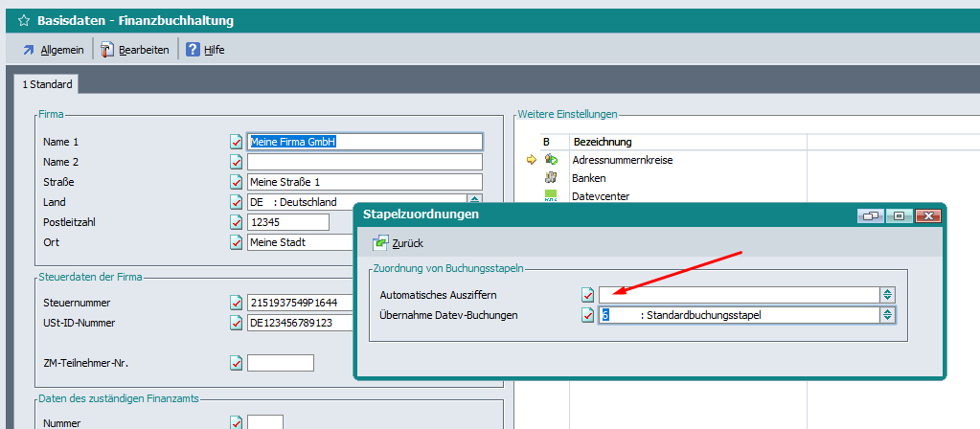
Task: Open the Allgemein toolbar menu
Action: (54, 49)
